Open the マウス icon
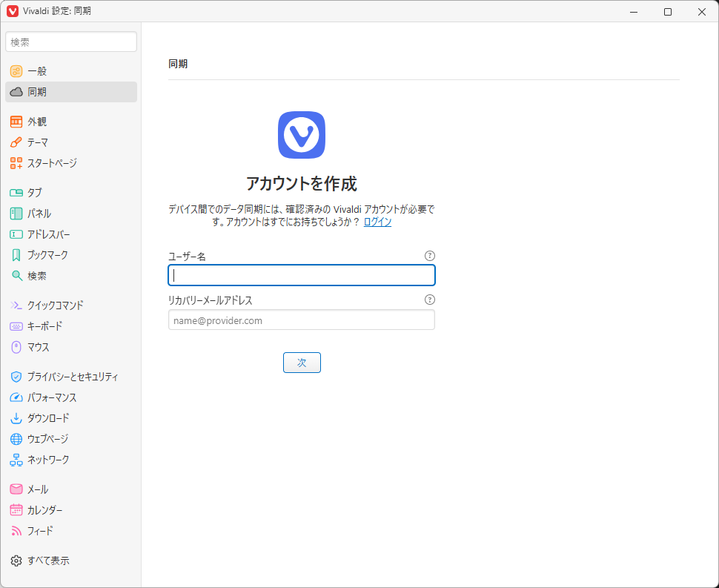Viewport: 719px width, 588px height. (x=16, y=347)
